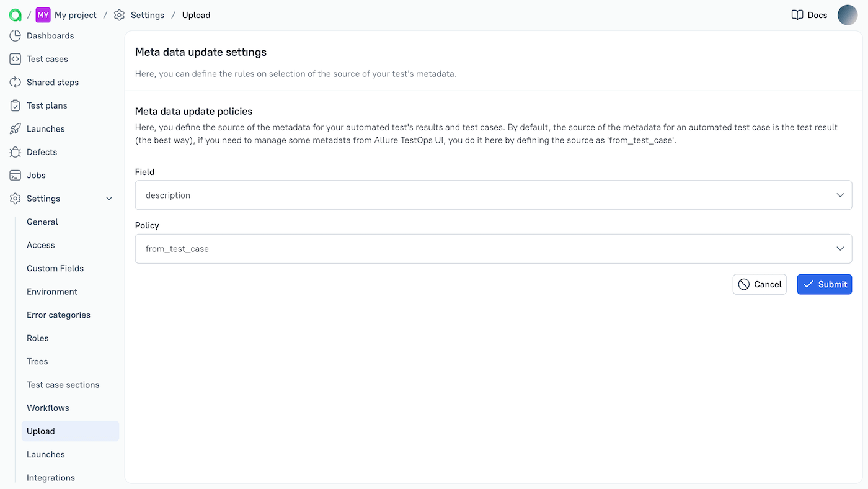Select the Test cases icon
The width and height of the screenshot is (868, 489).
point(15,58)
